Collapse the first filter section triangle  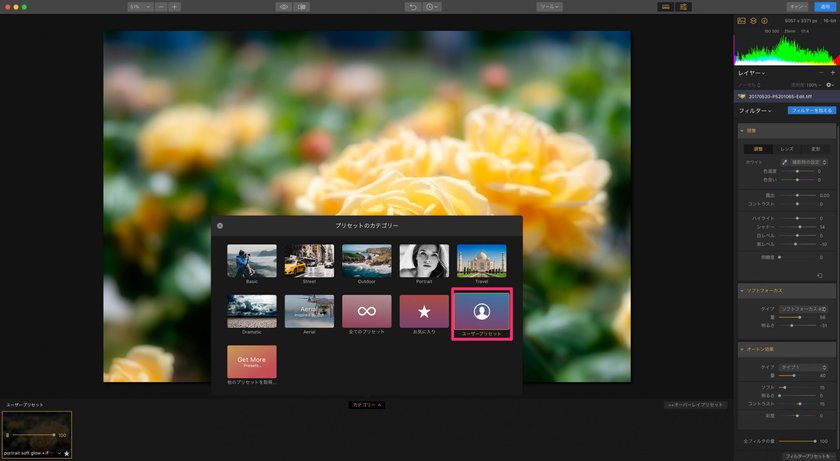coord(742,131)
